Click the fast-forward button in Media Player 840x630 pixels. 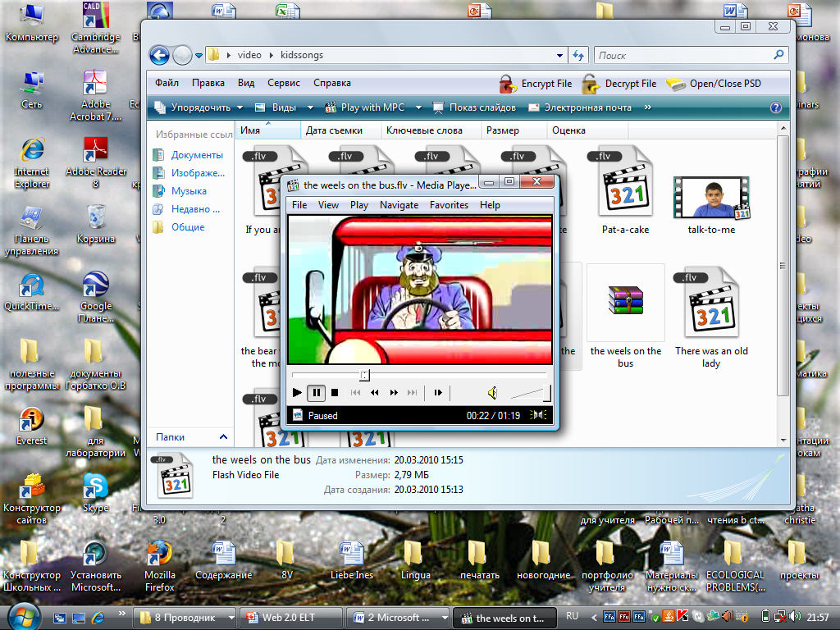click(x=394, y=393)
